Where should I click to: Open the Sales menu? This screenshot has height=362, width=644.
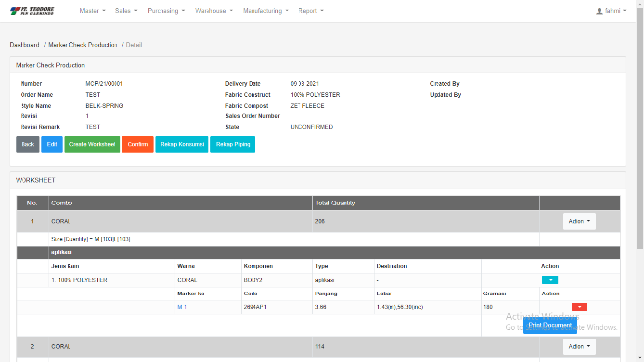click(x=126, y=11)
